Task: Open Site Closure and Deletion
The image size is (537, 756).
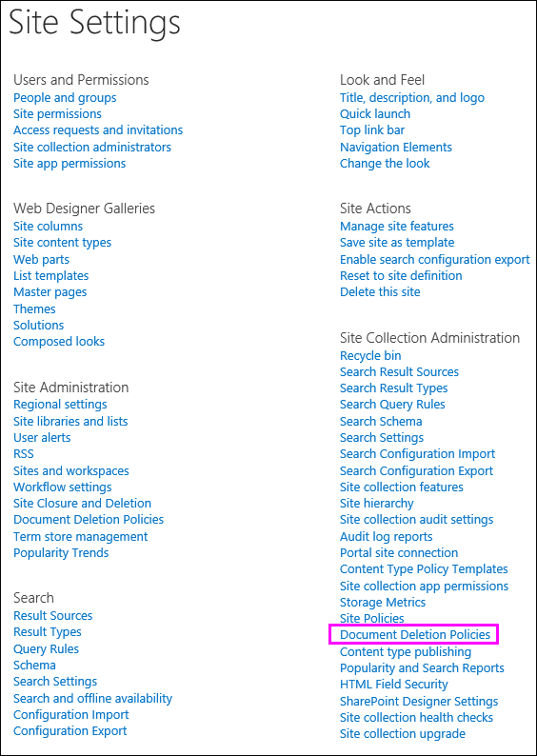Action: pyautogui.click(x=82, y=504)
